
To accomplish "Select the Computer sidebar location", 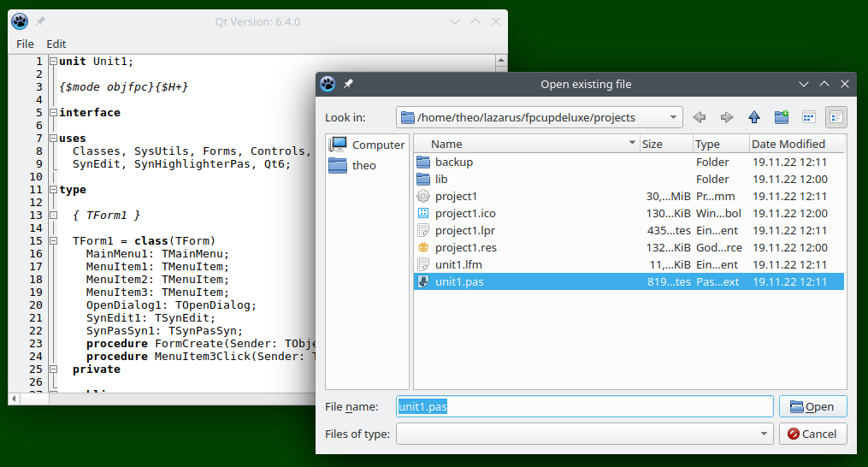I will coord(368,145).
